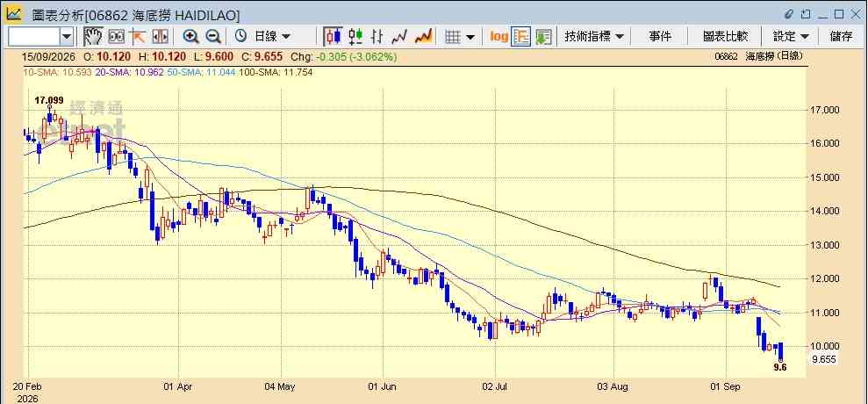Click the 01 Sep date axis label

coord(725,386)
